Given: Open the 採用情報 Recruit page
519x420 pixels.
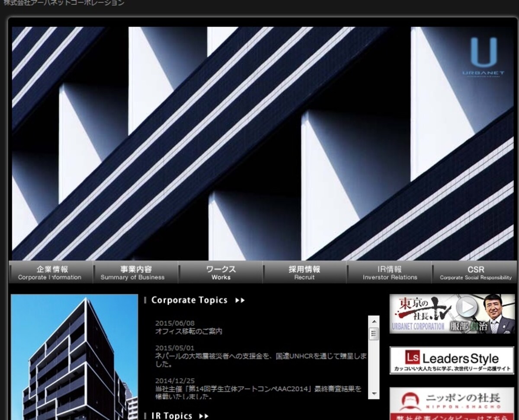Looking at the screenshot, I should (x=304, y=273).
